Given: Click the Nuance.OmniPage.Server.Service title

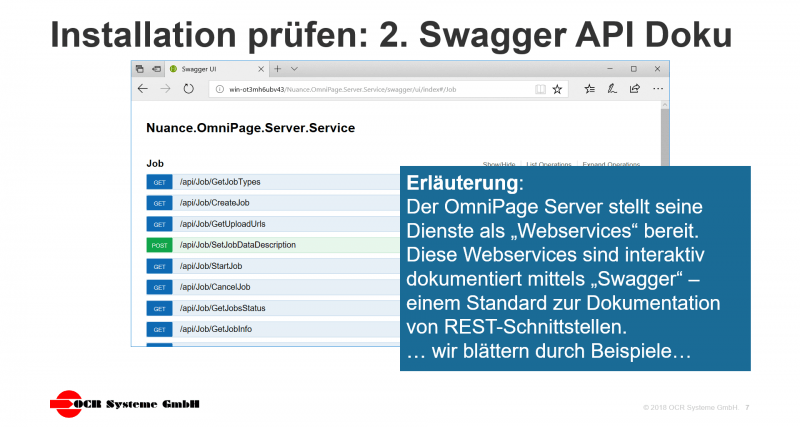Looking at the screenshot, I should [251, 128].
